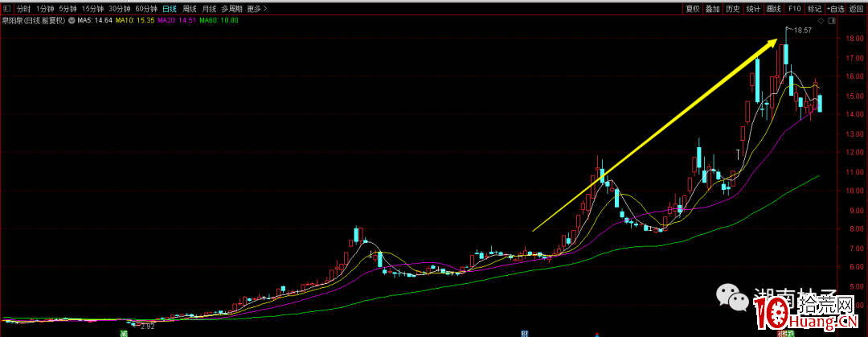This screenshot has width=868, height=337.
Task: Expand the 更多 periods menu
Action: coord(256,9)
